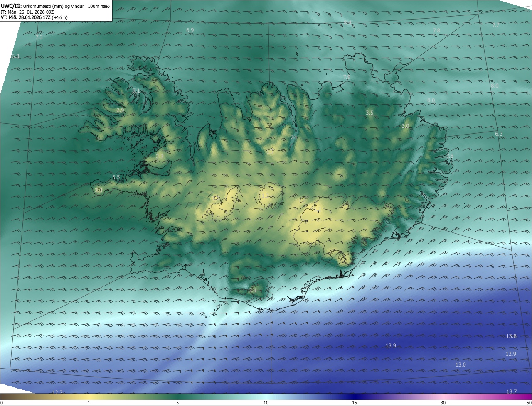Screen dimensions: 532x406
Task: Click the 13.8 value label
Action: pos(511,336)
